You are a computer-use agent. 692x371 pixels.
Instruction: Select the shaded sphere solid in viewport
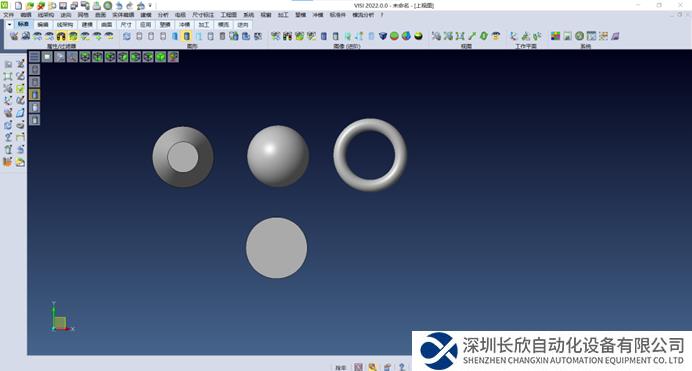[278, 156]
